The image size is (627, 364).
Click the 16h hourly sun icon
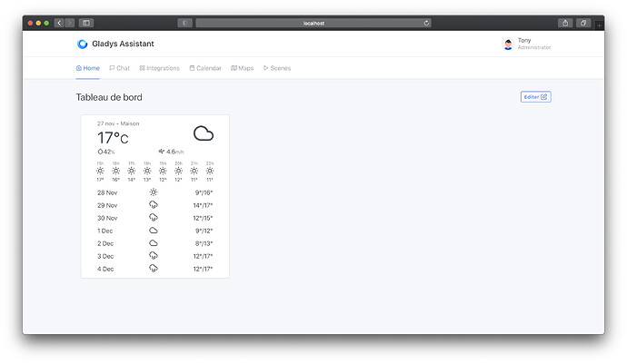point(115,171)
